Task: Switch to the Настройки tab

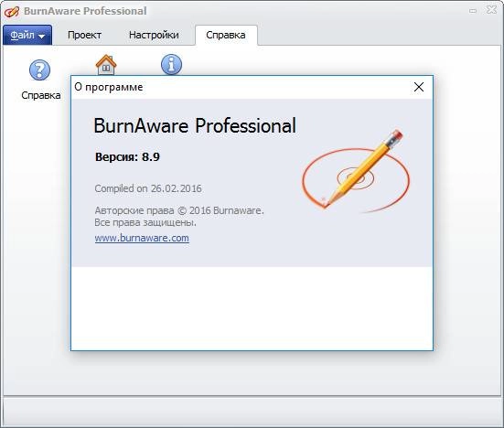Action: (x=154, y=35)
